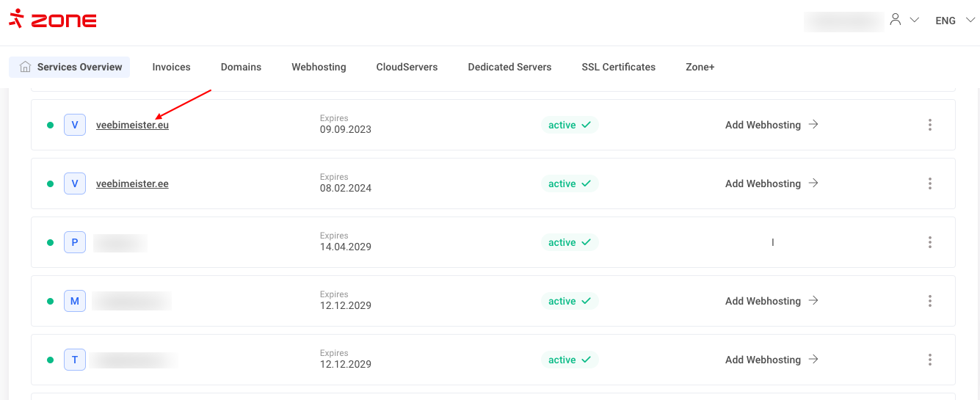Click the blue T badge icon
Image resolution: width=980 pixels, height=400 pixels.
click(x=75, y=360)
